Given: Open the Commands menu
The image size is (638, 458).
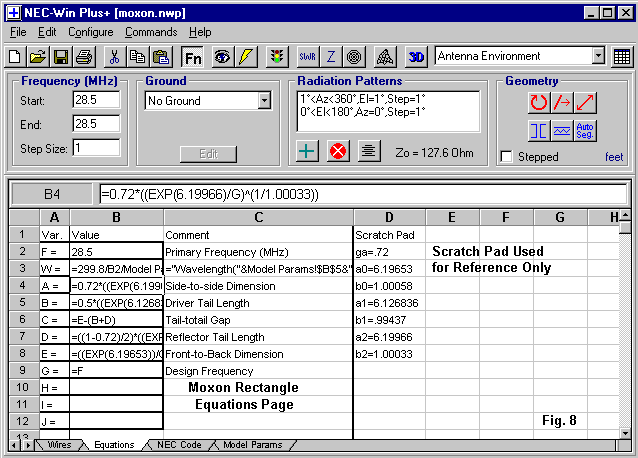Looking at the screenshot, I should coord(150,32).
